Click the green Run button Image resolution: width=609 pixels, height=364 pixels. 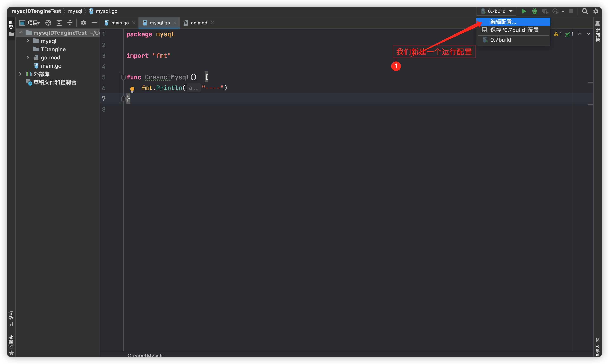524,11
